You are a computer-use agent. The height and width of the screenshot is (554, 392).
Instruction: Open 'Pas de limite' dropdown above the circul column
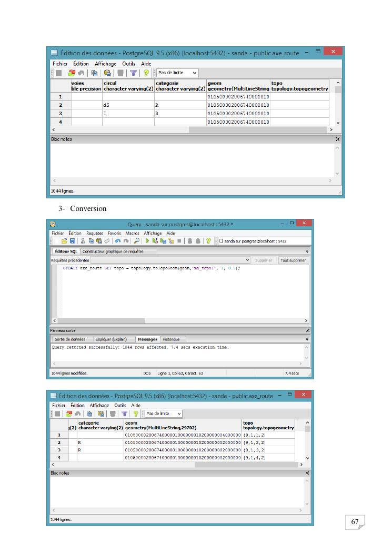click(x=177, y=73)
